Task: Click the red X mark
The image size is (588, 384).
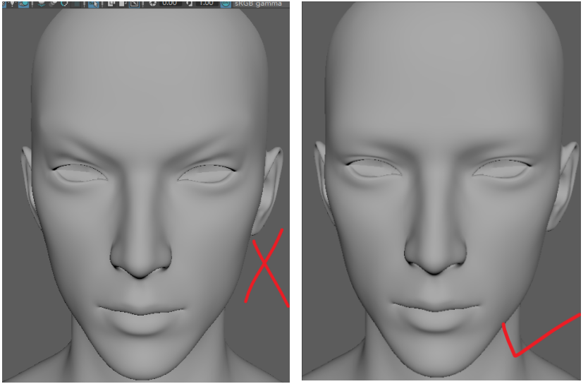Action: pyautogui.click(x=265, y=266)
